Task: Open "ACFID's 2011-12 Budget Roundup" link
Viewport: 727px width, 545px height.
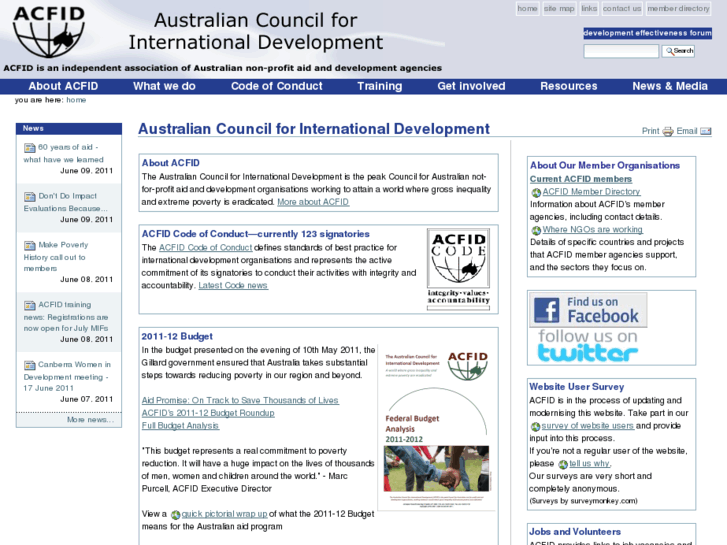Action: click(x=208, y=413)
